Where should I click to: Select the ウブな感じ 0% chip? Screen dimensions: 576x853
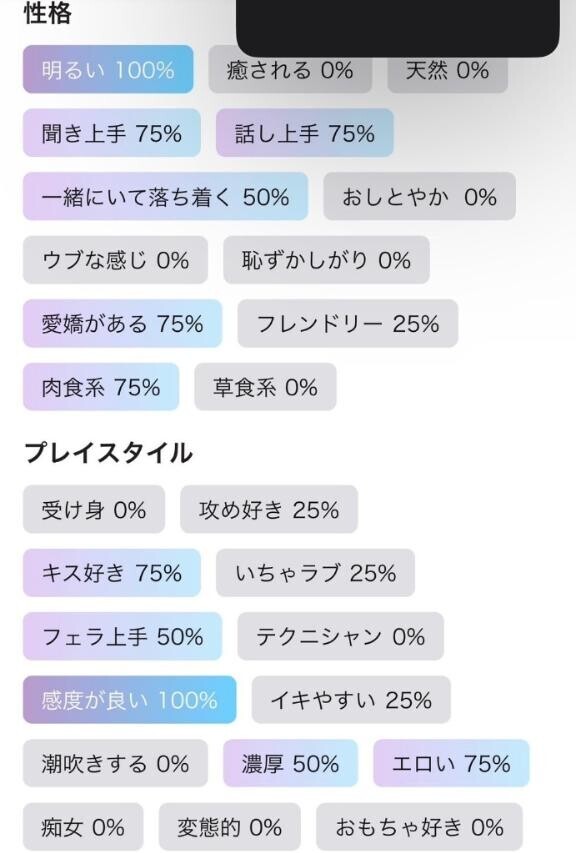point(115,260)
